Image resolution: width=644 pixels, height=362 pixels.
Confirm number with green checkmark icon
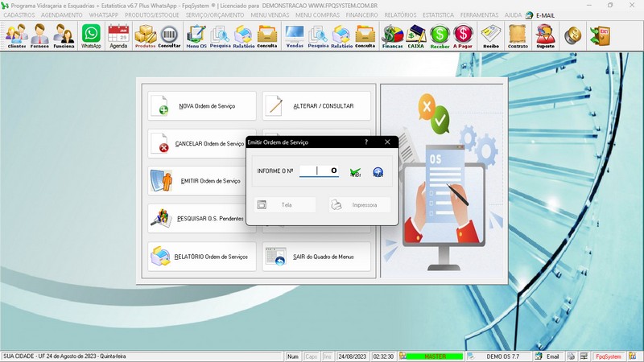[x=355, y=172]
